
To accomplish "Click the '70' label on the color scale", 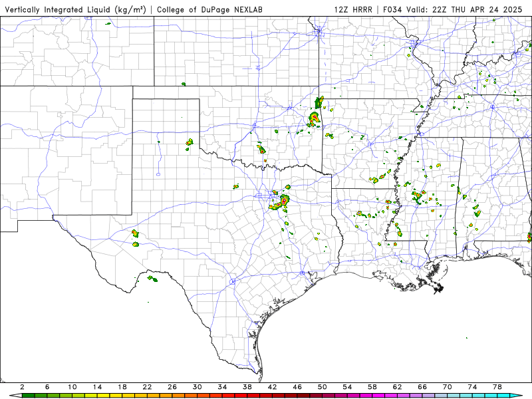I will [x=448, y=387].
